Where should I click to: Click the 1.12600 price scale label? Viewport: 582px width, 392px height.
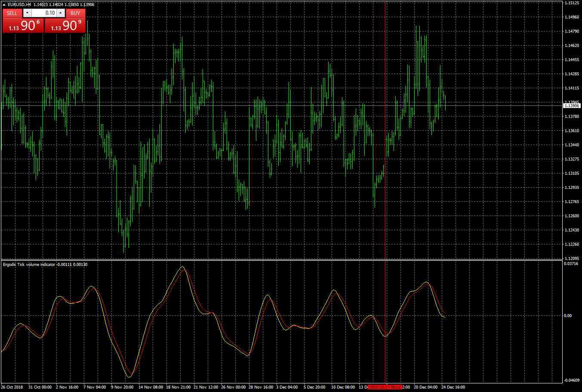coord(572,216)
